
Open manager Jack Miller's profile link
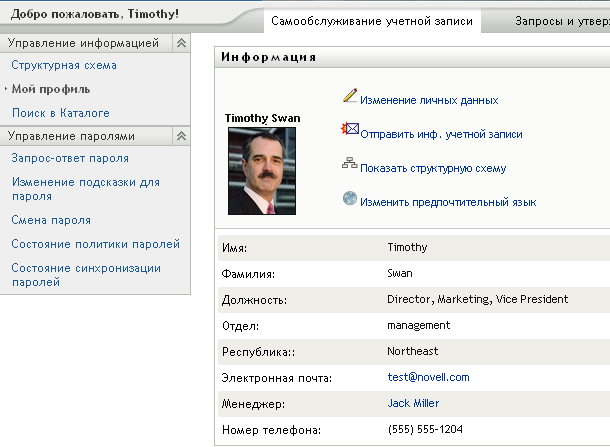pyautogui.click(x=413, y=403)
